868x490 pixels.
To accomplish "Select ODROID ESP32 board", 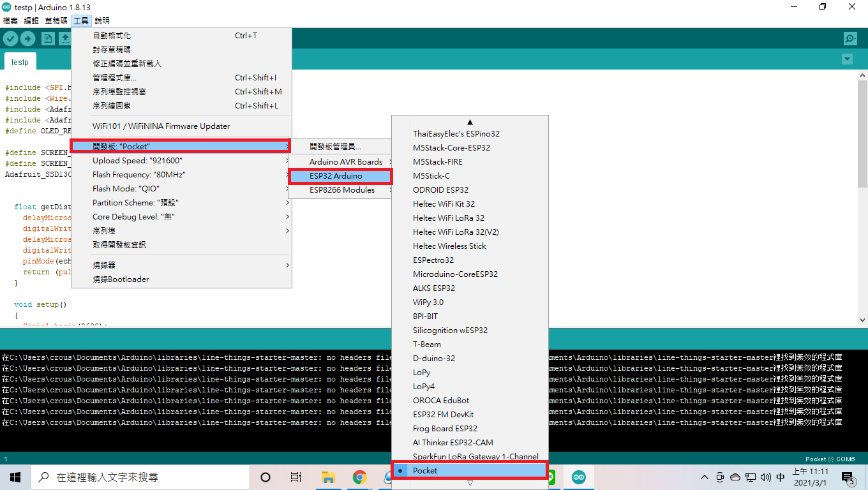I will [x=470, y=190].
